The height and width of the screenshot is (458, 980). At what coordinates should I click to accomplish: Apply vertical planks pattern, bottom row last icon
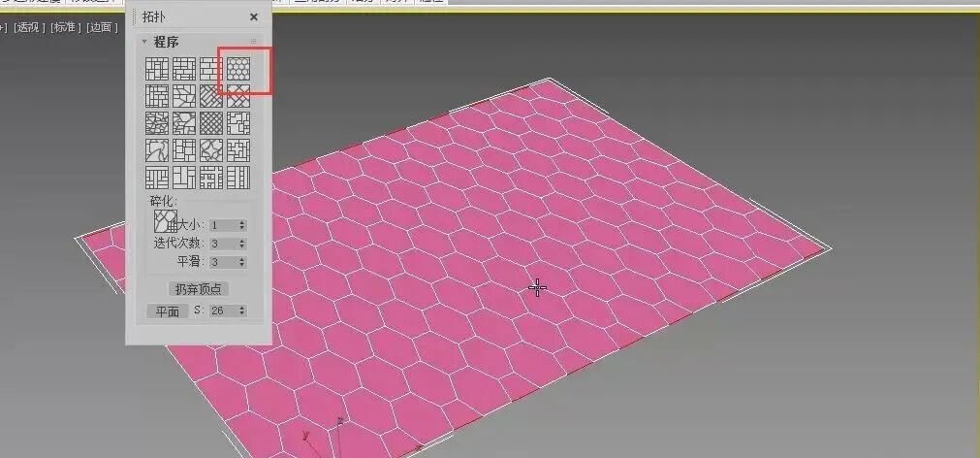[x=238, y=178]
